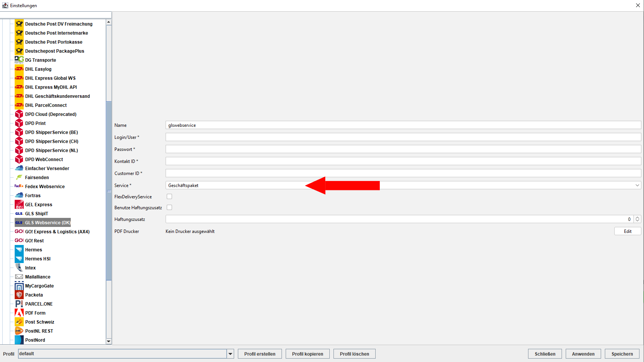Click the Speichern button
644x362 pixels.
[622, 354]
